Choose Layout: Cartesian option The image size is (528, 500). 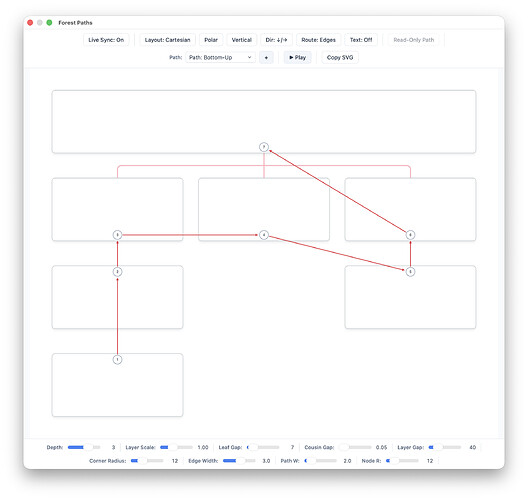pyautogui.click(x=167, y=40)
